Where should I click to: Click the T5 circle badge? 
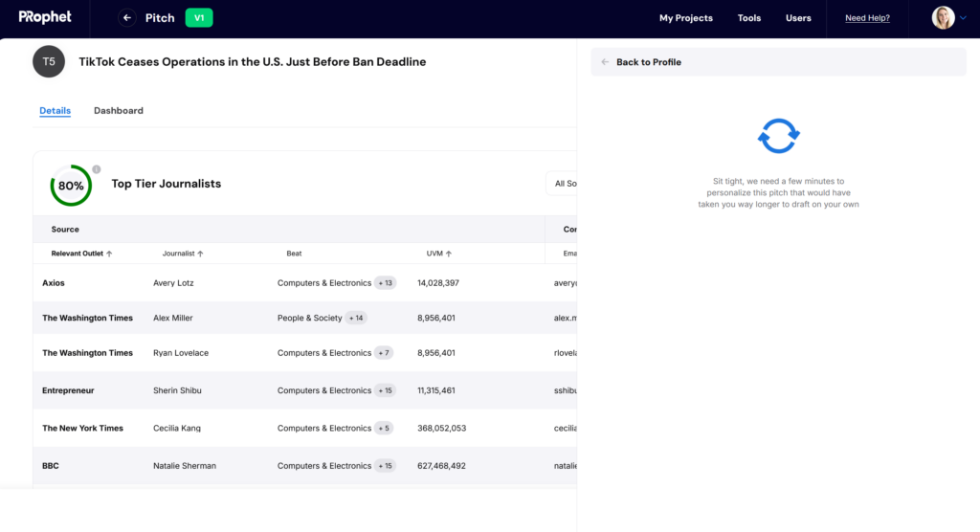pos(49,61)
